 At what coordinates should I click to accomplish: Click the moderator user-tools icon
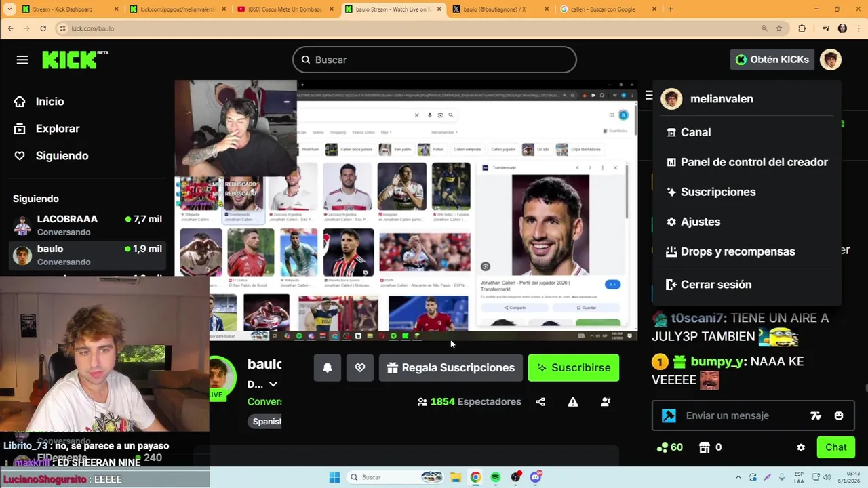click(x=606, y=402)
